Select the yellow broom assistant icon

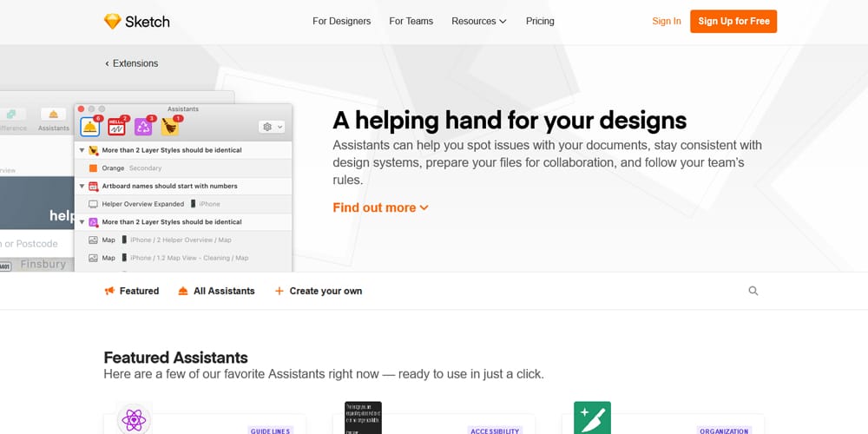tap(170, 127)
